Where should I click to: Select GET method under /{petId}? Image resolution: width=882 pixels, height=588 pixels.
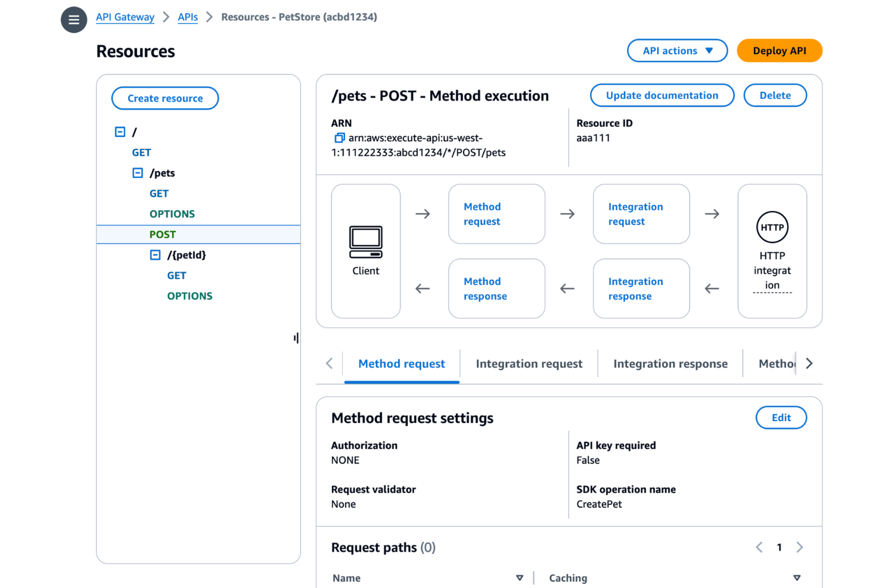[176, 275]
